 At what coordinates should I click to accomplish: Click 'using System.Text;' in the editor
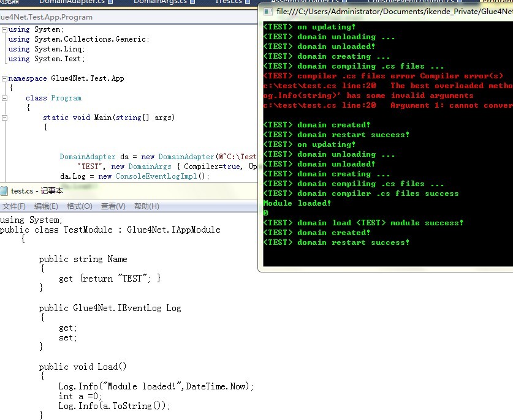(x=47, y=59)
